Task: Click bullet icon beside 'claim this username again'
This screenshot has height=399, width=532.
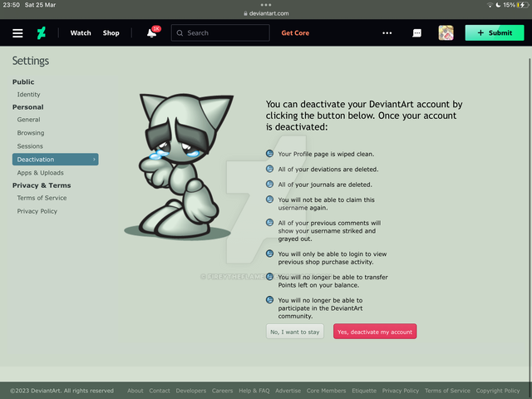Action: point(269,199)
